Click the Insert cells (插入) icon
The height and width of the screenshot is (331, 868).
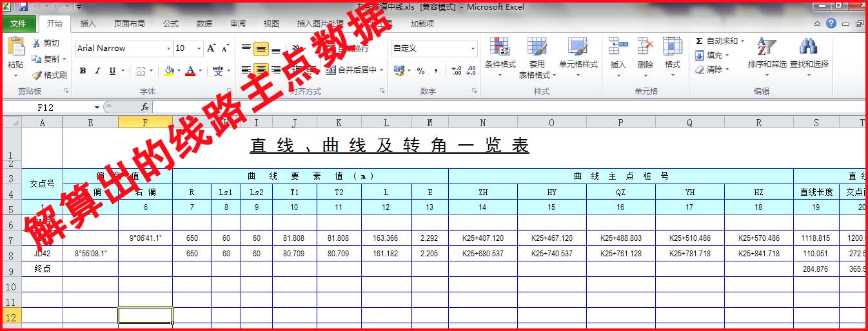[x=618, y=47]
